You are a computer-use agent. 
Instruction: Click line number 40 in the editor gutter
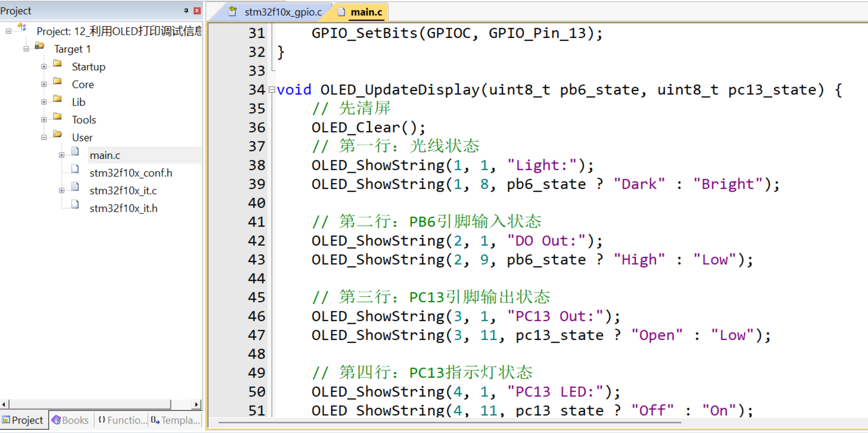coord(256,203)
